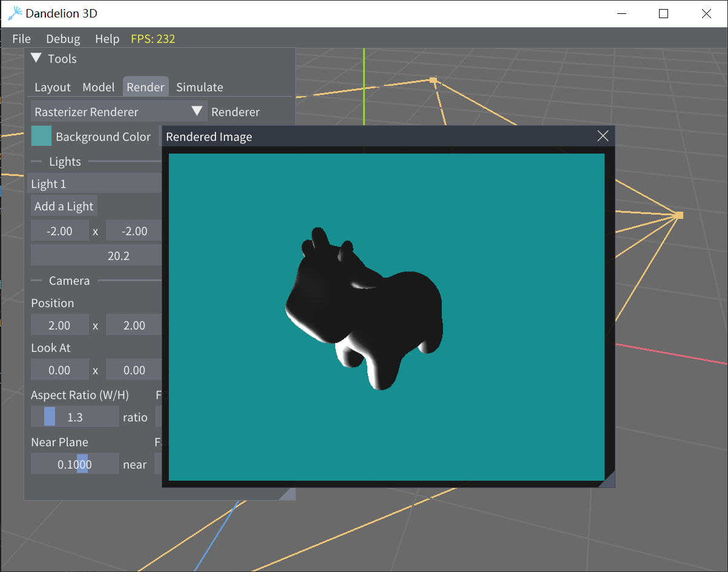Open the File menu
728x572 pixels.
(x=21, y=39)
